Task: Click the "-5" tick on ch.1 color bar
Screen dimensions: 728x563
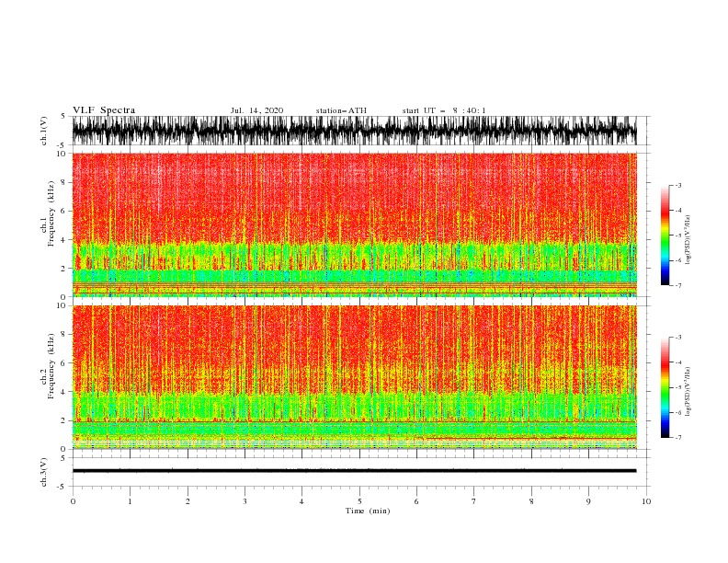Action: pyautogui.click(x=678, y=236)
